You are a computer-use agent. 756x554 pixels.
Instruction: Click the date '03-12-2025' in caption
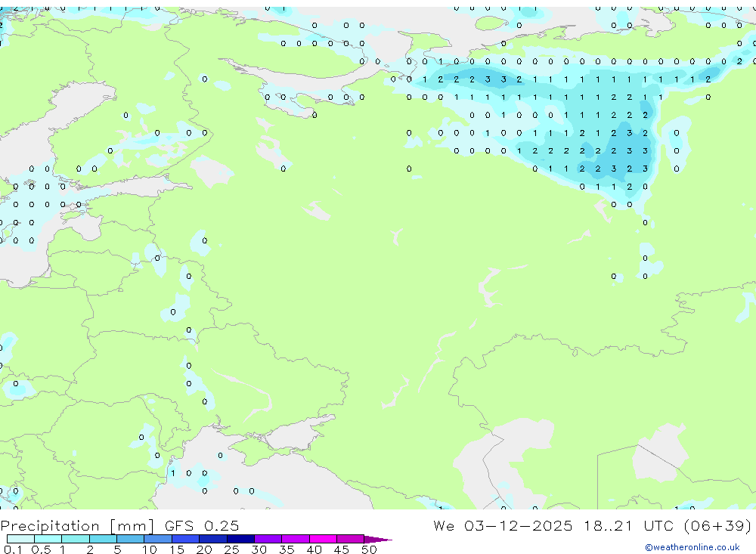pos(519,525)
